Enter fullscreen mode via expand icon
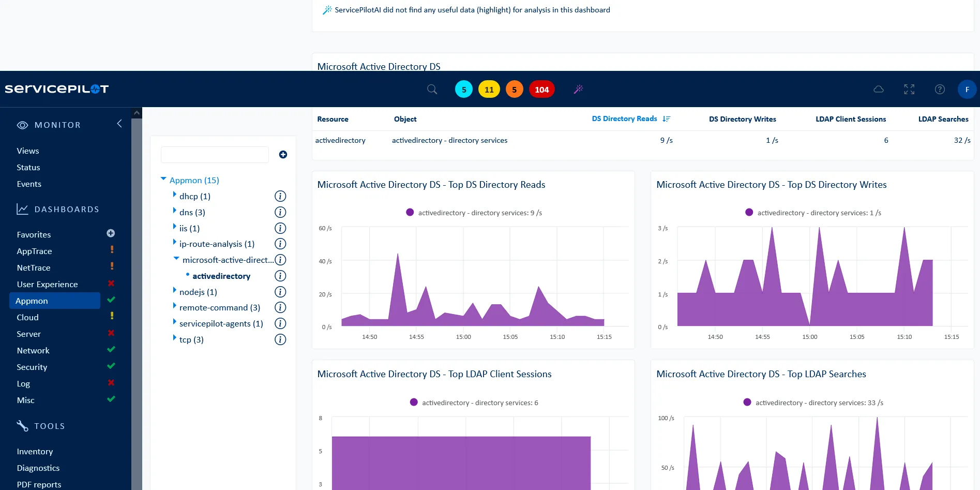980x490 pixels. [x=909, y=89]
